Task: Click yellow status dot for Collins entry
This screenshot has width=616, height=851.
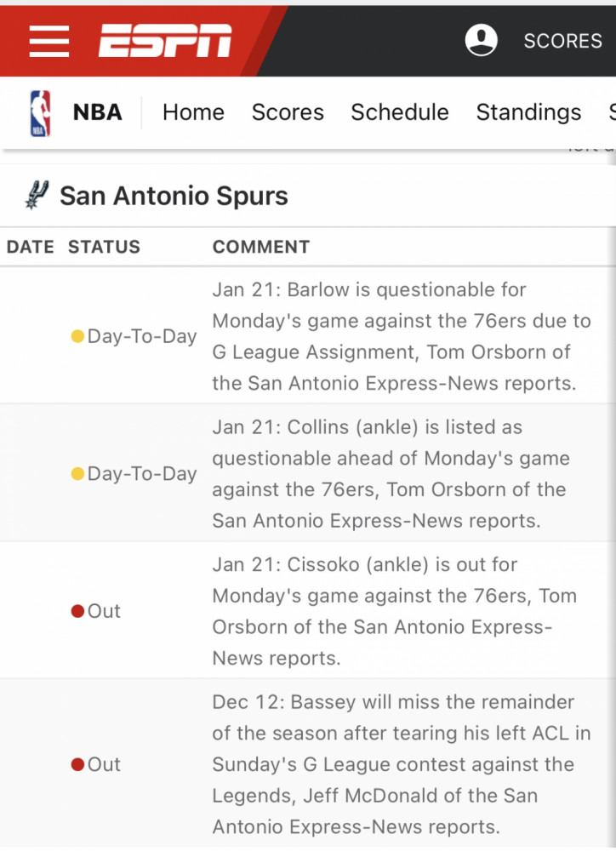Action: coord(77,474)
